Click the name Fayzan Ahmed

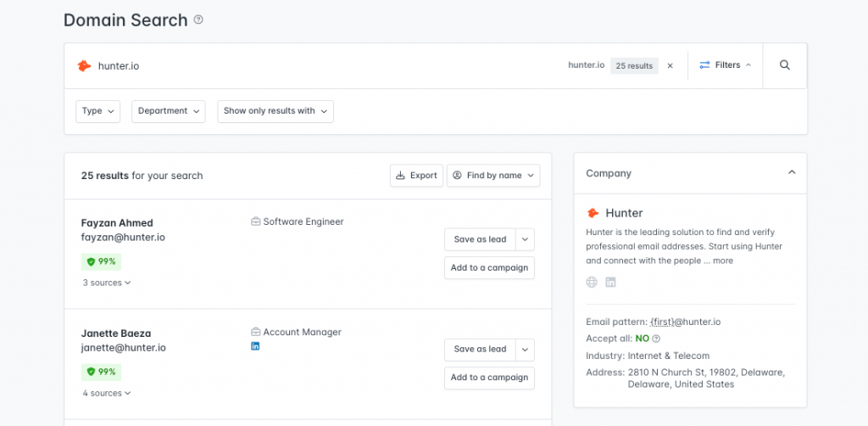[x=117, y=223]
